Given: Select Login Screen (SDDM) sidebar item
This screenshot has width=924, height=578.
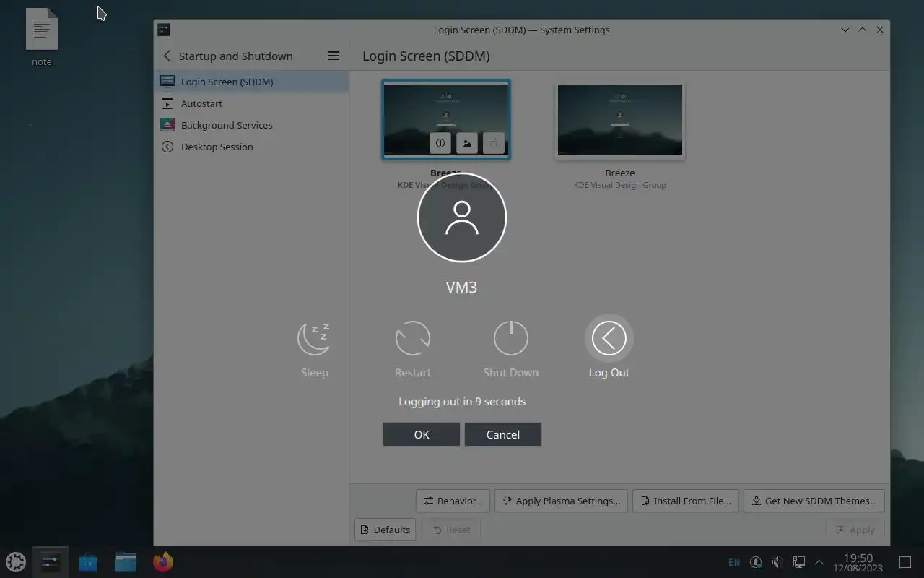Looking at the screenshot, I should pos(251,82).
